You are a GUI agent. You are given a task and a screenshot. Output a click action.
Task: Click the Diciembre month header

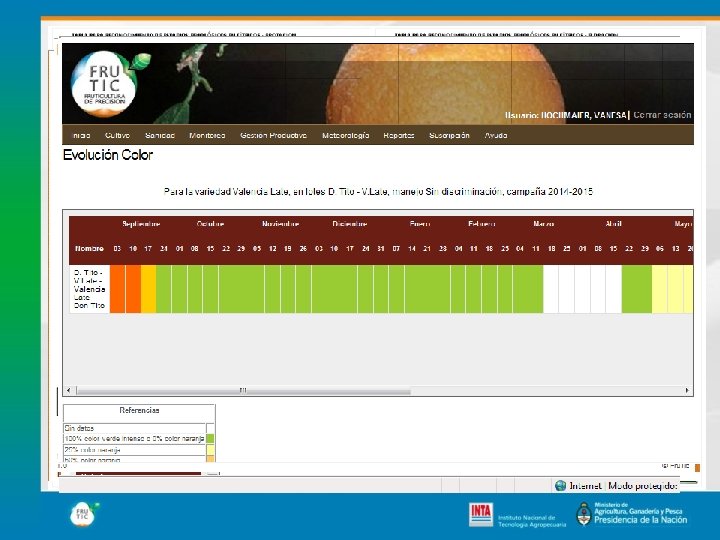(350, 224)
